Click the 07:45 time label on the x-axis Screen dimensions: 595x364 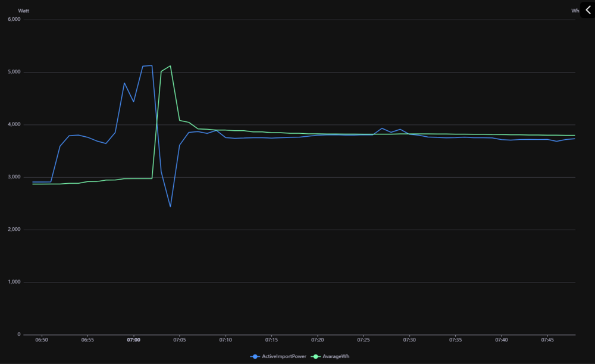point(547,340)
